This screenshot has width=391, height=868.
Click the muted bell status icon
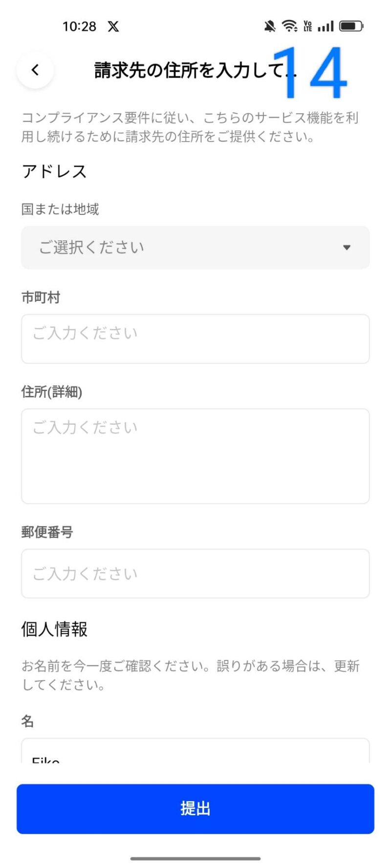click(269, 26)
